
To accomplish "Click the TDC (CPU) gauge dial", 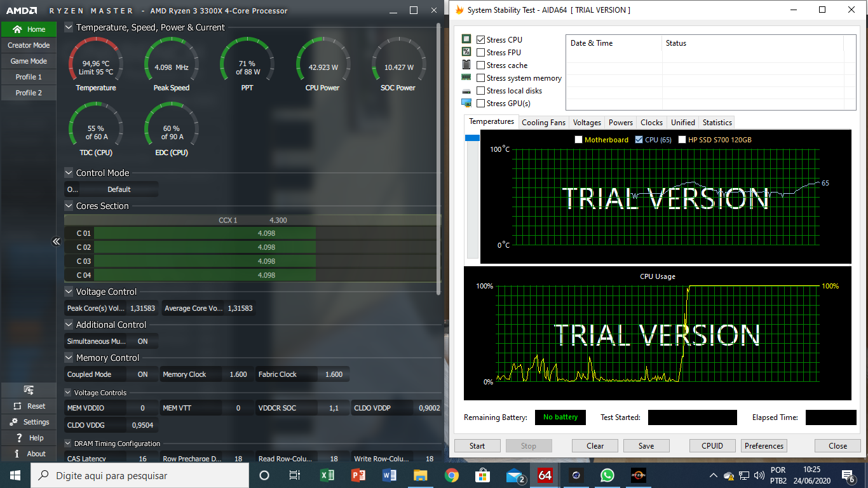I will [96, 126].
